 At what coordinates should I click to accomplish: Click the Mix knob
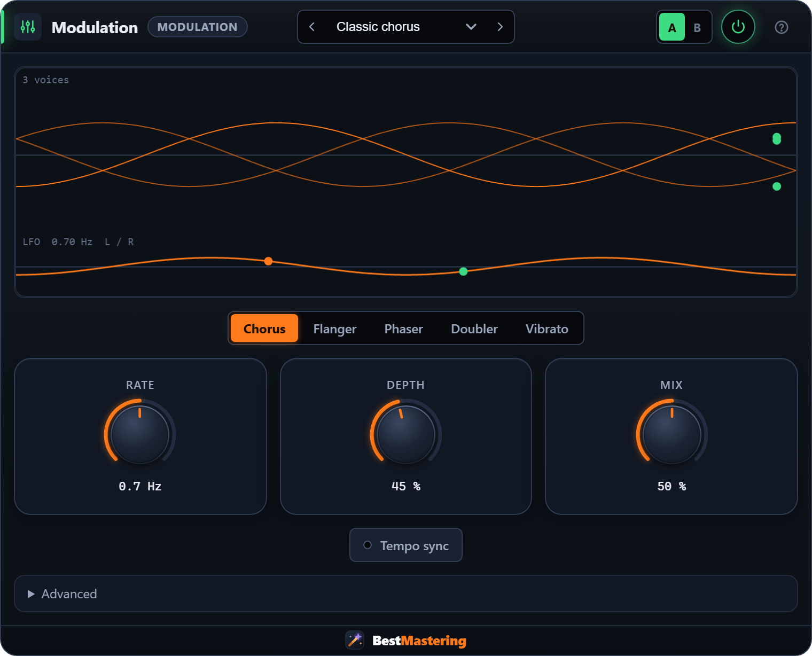point(672,435)
